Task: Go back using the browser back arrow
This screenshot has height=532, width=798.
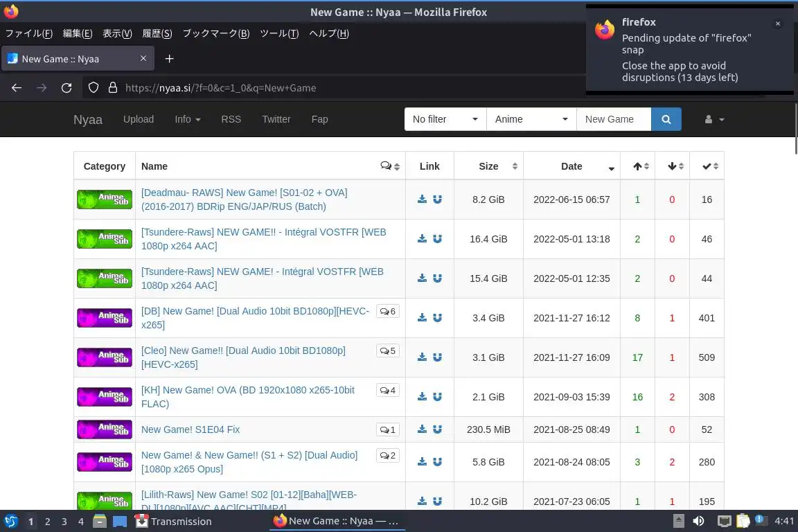Action: (17, 87)
